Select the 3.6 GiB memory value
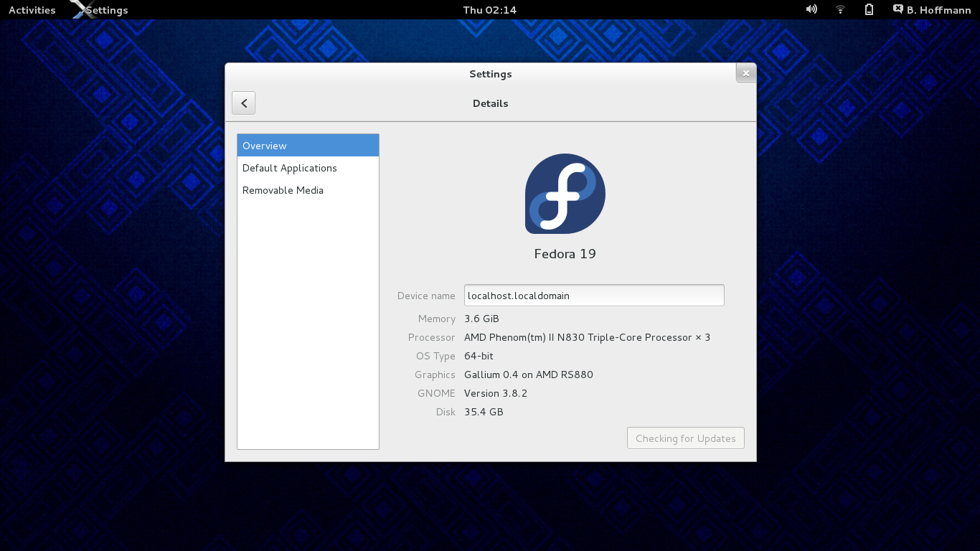Viewport: 980px width, 551px height. [x=481, y=319]
